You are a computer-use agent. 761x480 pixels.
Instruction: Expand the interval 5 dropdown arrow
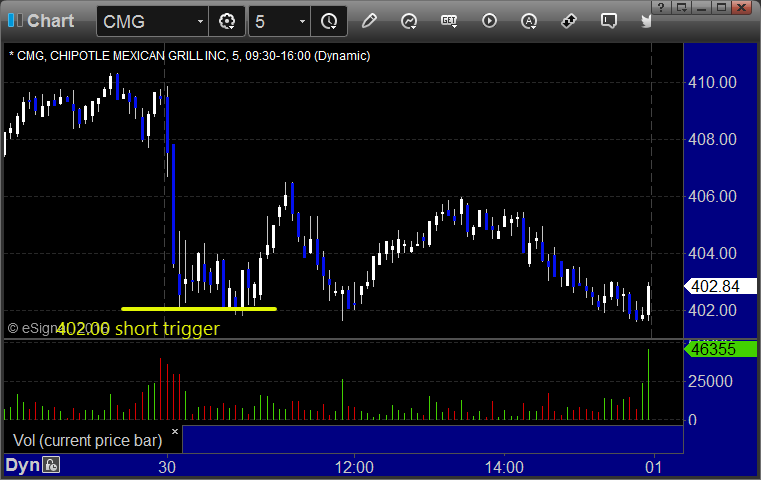[x=302, y=21]
